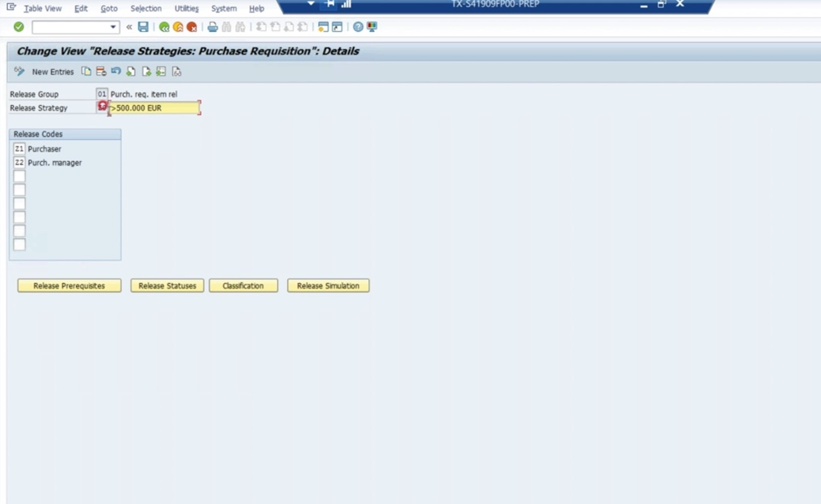Open the Table View menu
821x504 pixels.
42,9
